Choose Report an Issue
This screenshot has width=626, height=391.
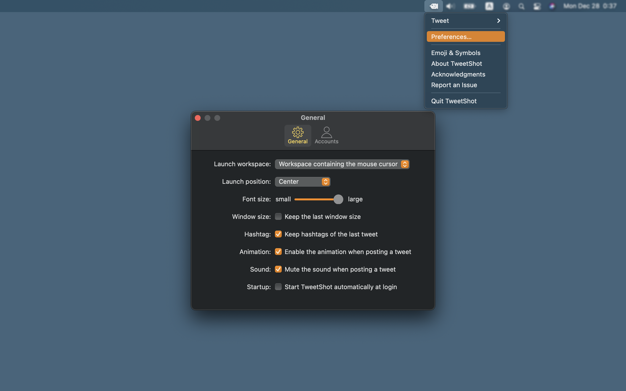point(466,85)
